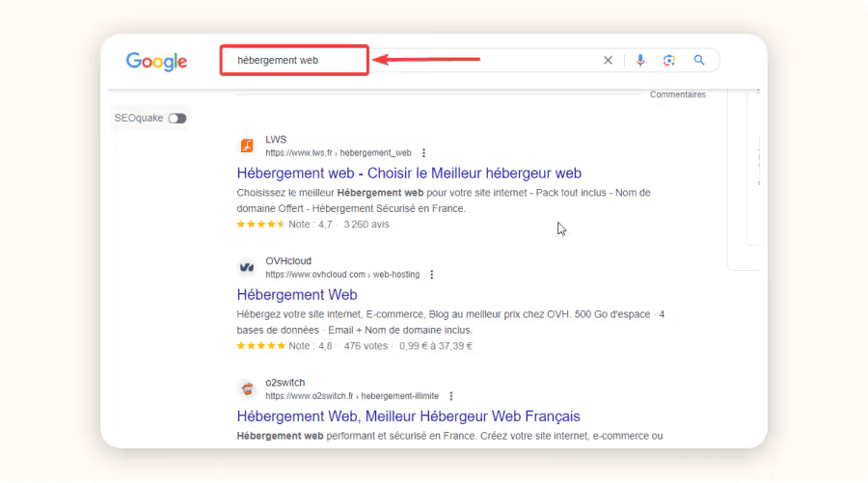
Task: Start voice search with microphone icon
Action: (640, 61)
